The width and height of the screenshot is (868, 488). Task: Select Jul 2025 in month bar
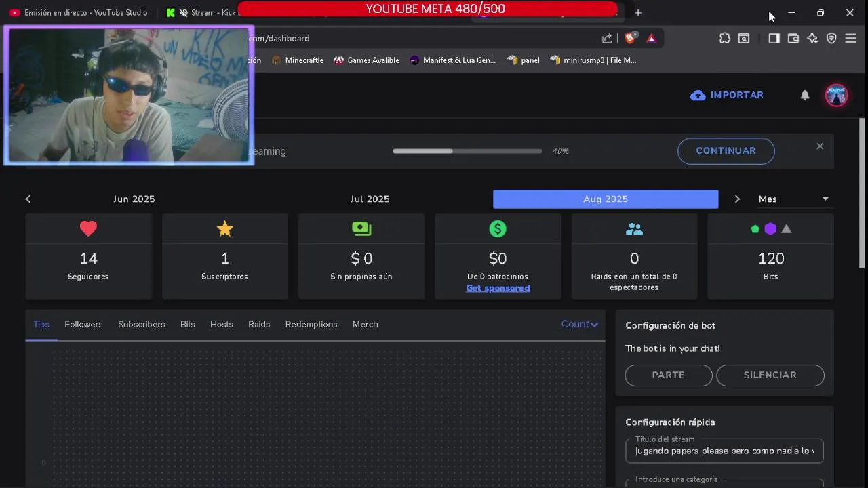370,199
